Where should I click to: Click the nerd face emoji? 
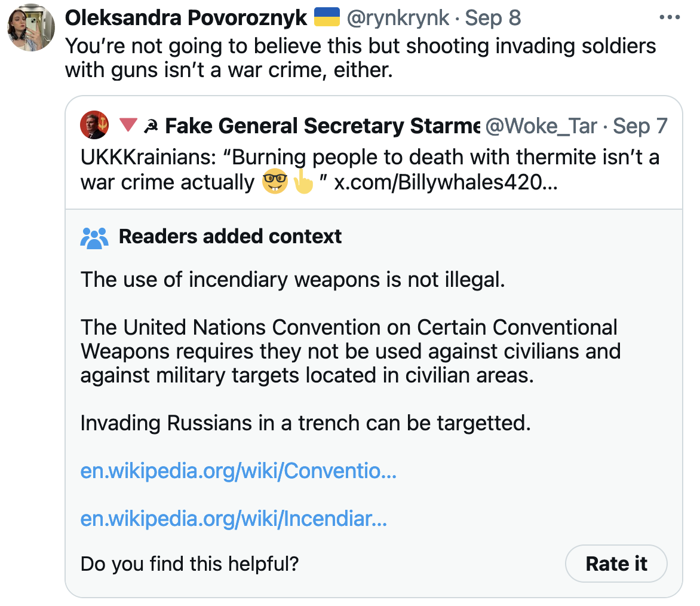(274, 182)
